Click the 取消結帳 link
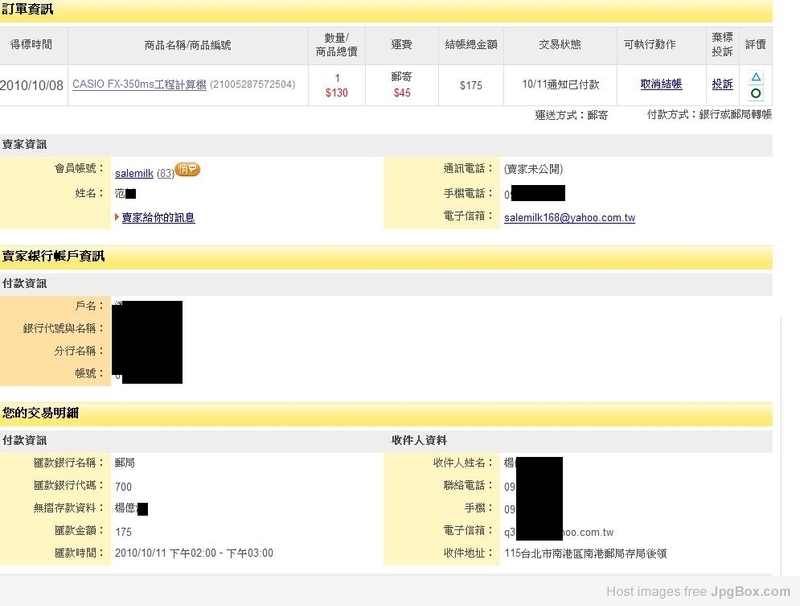The width and height of the screenshot is (800, 606). (x=661, y=84)
